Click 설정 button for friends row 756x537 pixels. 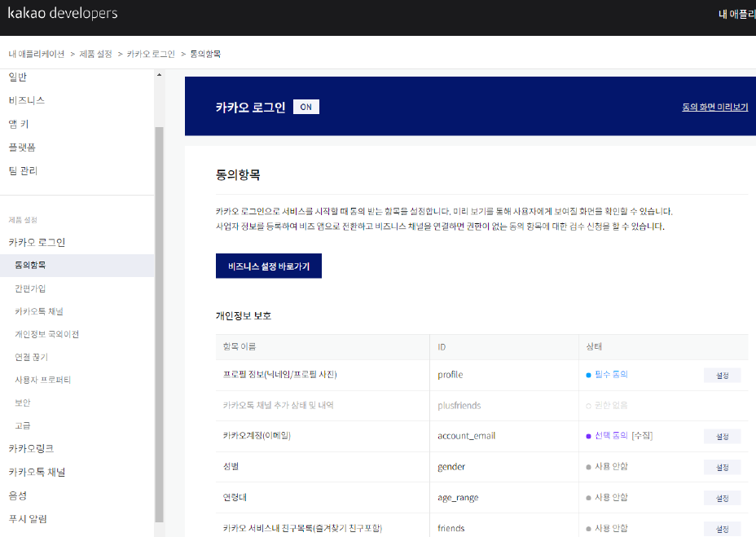(x=723, y=530)
